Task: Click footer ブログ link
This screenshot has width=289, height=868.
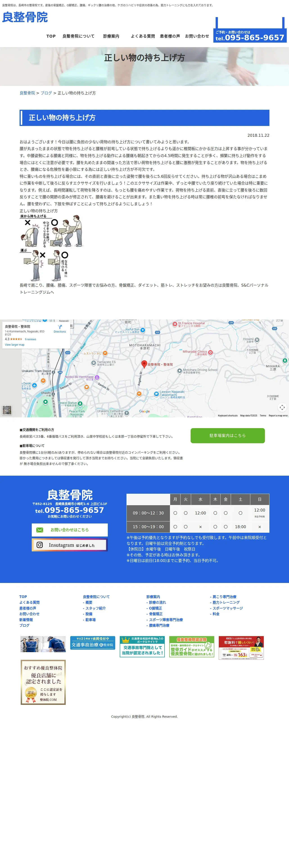Action: [x=24, y=625]
